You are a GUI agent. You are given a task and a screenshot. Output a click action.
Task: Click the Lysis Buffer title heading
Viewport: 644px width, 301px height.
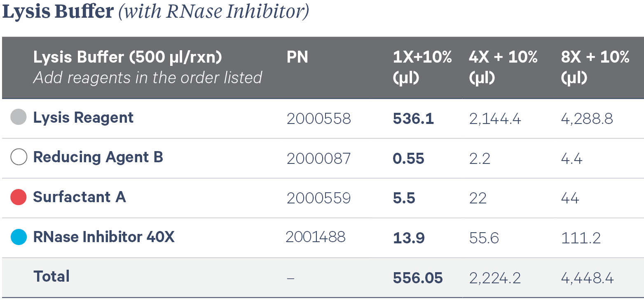click(58, 12)
